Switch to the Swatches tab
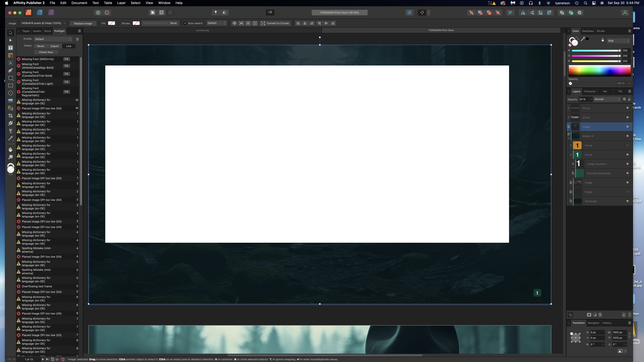Viewport: 644px width, 362px height. tap(588, 31)
